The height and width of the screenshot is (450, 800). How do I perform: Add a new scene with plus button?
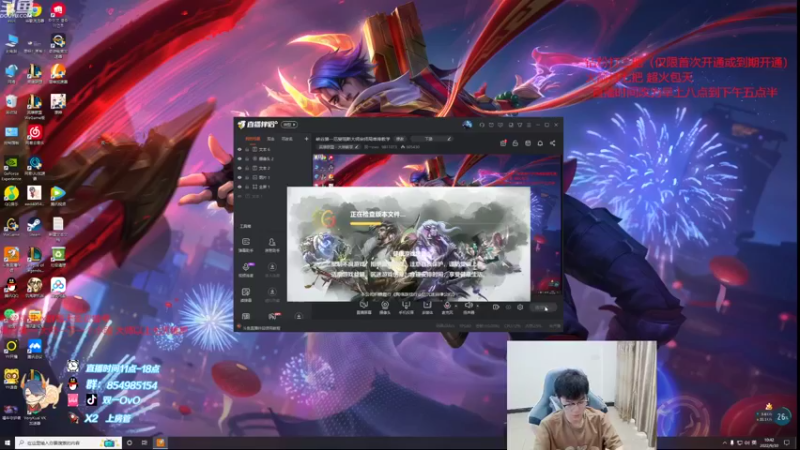point(307,139)
